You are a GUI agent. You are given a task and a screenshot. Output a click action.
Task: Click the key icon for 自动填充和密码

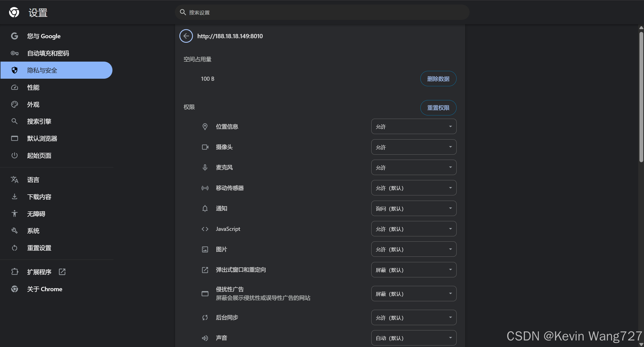15,53
